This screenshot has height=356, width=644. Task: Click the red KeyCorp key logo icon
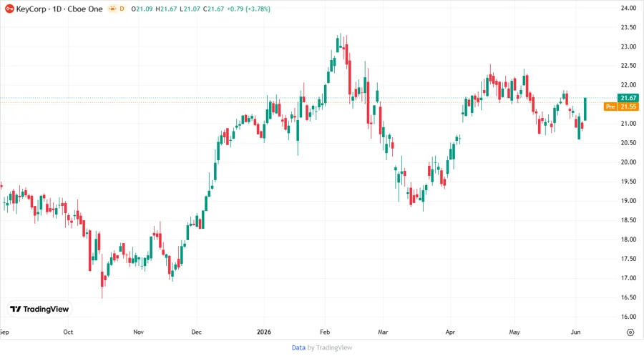pyautogui.click(x=9, y=9)
